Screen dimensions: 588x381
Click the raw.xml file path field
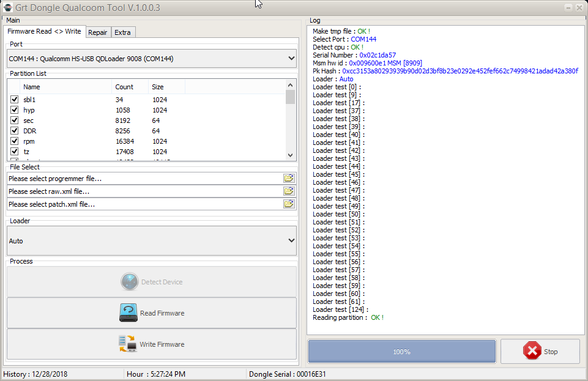[x=145, y=191]
